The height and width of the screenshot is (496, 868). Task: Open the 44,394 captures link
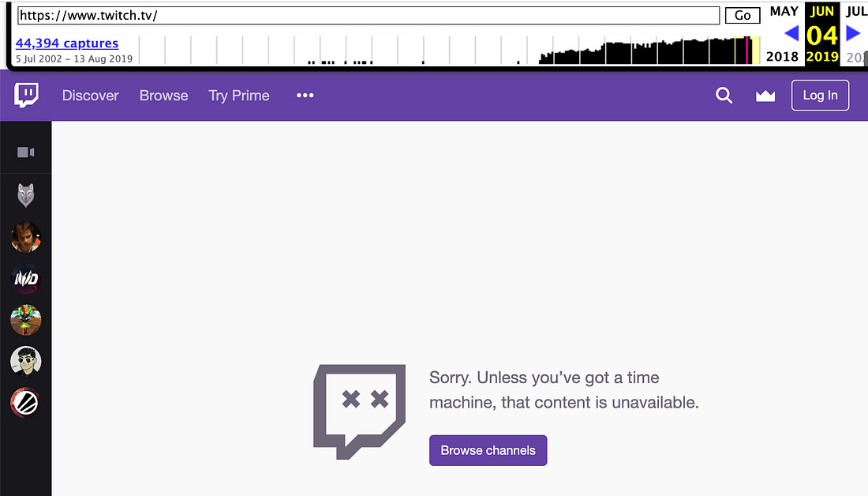[67, 43]
